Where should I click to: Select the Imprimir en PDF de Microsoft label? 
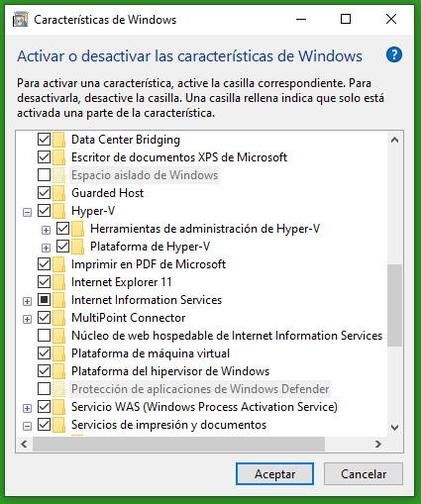[149, 264]
